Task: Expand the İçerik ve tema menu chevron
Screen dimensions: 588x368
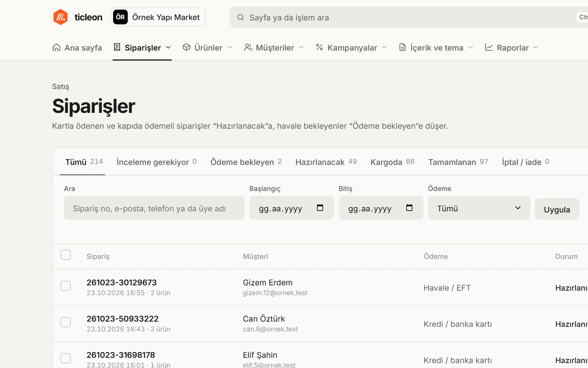Action: coord(470,47)
